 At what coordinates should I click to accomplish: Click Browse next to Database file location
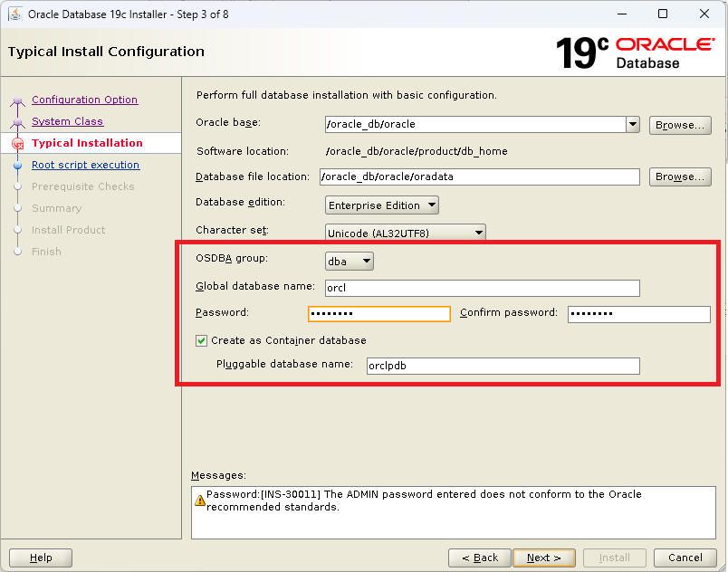pyautogui.click(x=680, y=176)
